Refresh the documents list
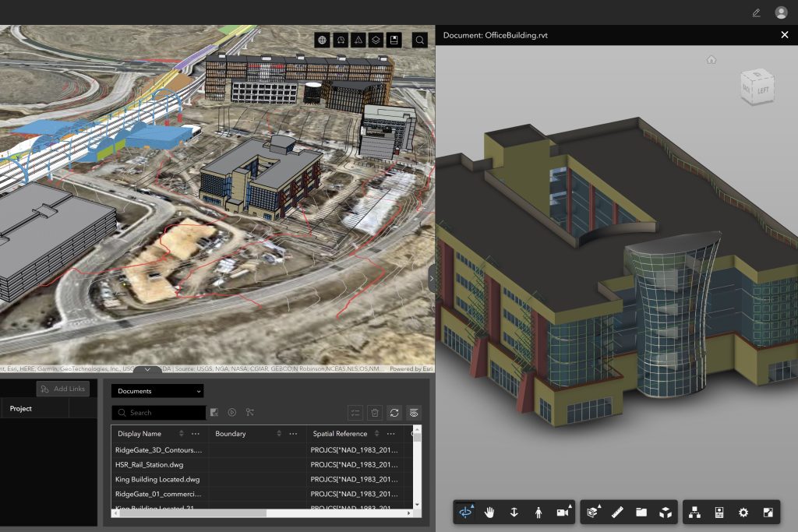The image size is (798, 532). [395, 413]
